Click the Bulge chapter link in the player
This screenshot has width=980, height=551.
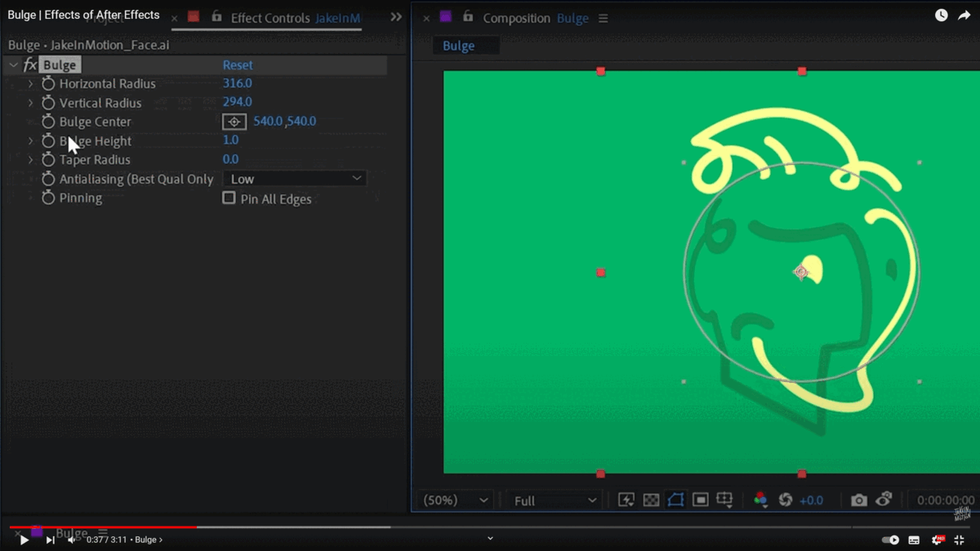point(149,540)
